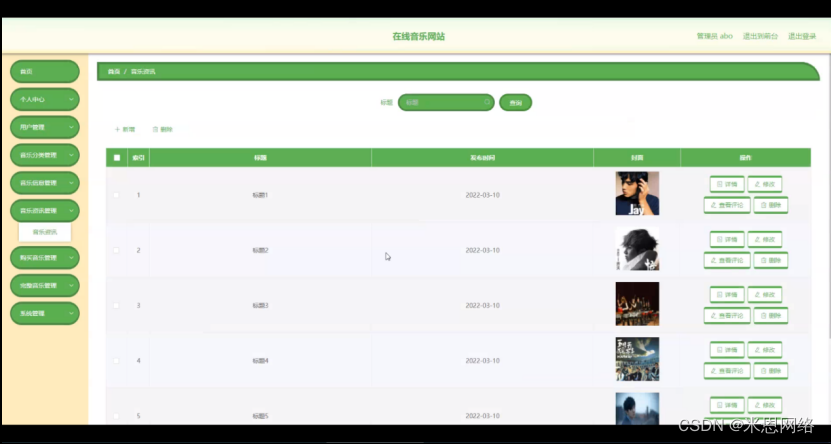
Task: Check the checkbox for row 5
Action: tap(117, 416)
